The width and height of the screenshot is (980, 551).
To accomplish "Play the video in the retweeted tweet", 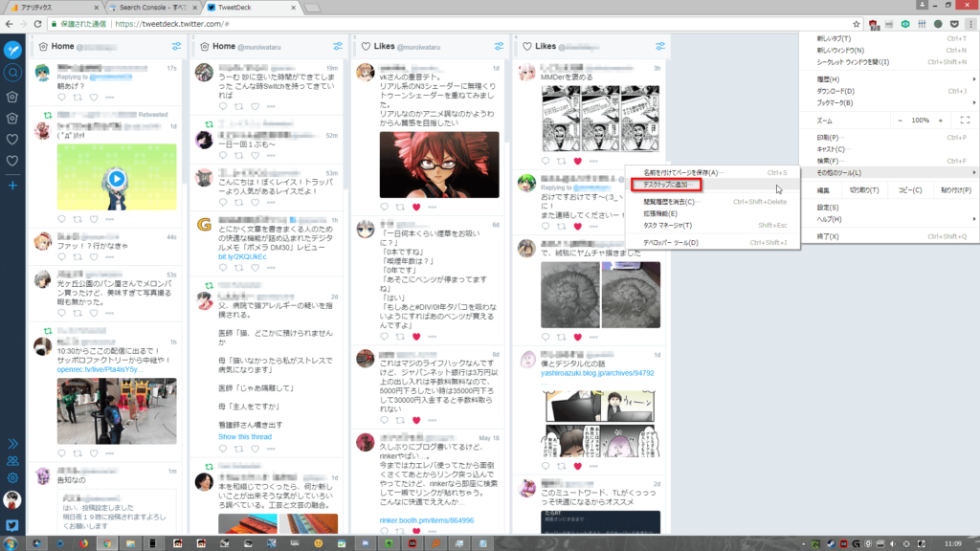I will coord(116,178).
